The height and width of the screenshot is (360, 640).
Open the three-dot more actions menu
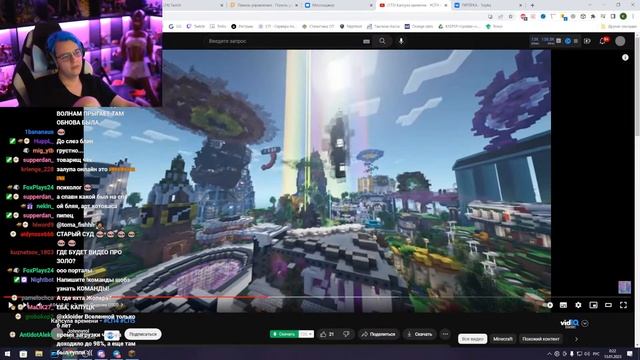click(445, 334)
